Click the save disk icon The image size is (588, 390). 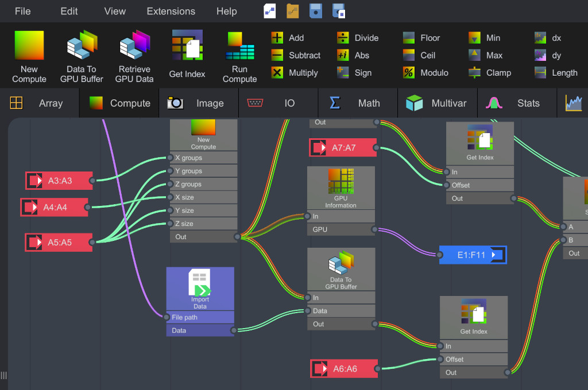click(316, 11)
